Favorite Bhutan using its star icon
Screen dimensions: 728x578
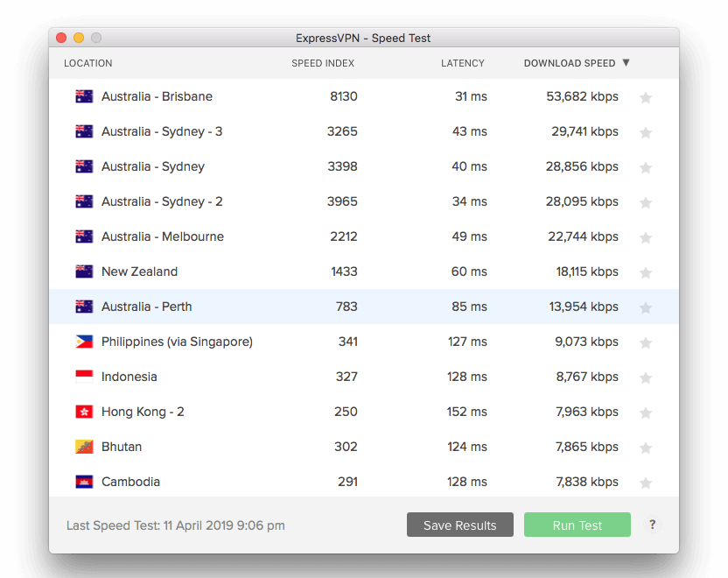(x=646, y=448)
